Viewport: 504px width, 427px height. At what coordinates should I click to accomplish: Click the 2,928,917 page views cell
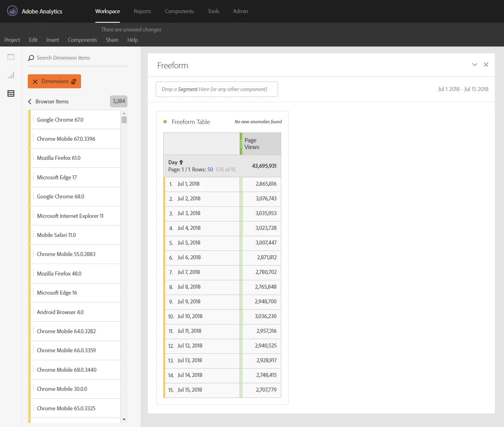point(261,360)
